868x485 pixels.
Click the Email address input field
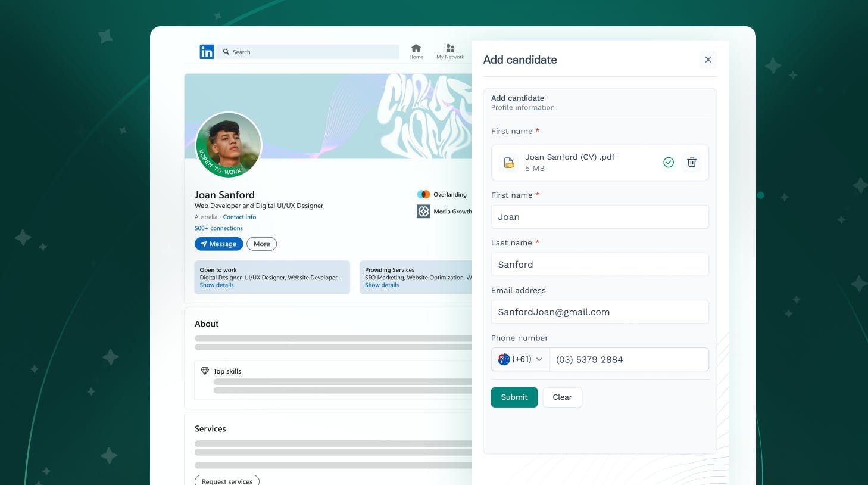click(600, 312)
